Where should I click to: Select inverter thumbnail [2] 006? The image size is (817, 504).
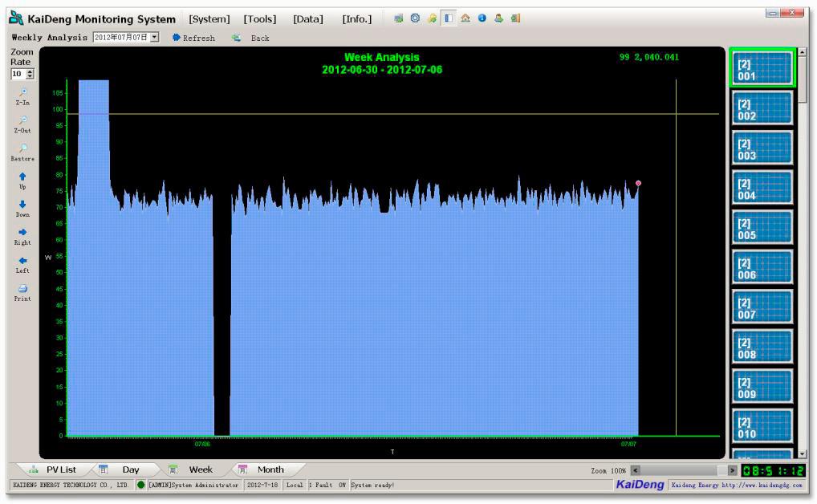click(x=762, y=267)
